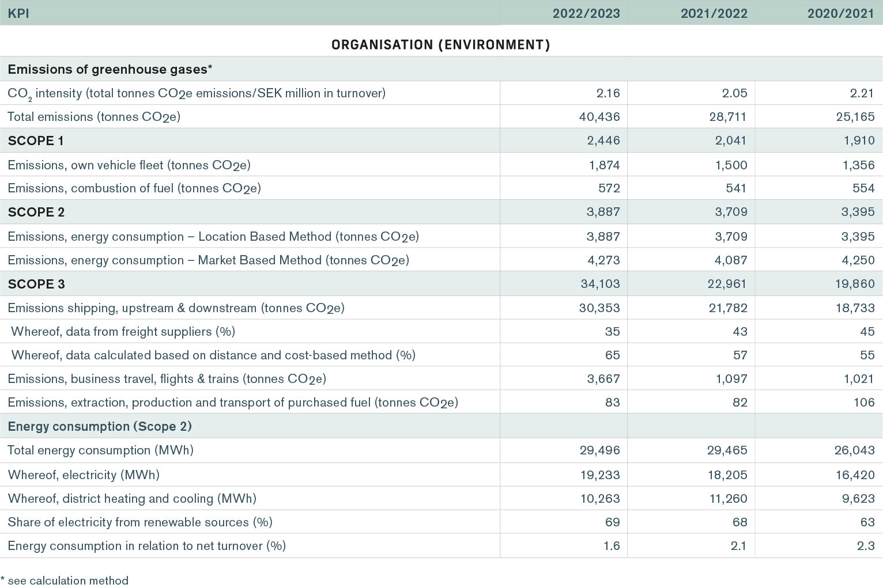
Task: Click CO2 intensity value 2.21
Action: click(x=863, y=93)
